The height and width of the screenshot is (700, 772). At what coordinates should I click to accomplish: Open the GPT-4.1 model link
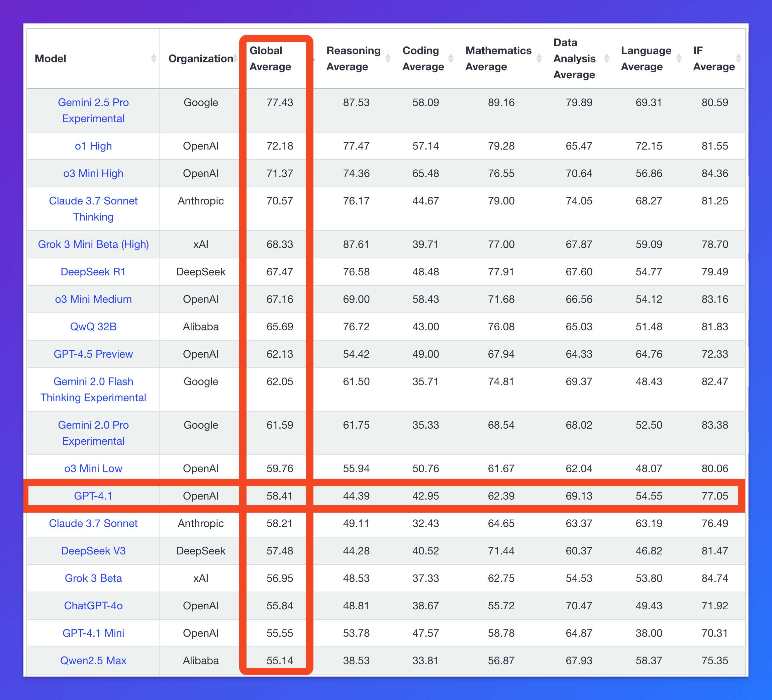click(93, 496)
